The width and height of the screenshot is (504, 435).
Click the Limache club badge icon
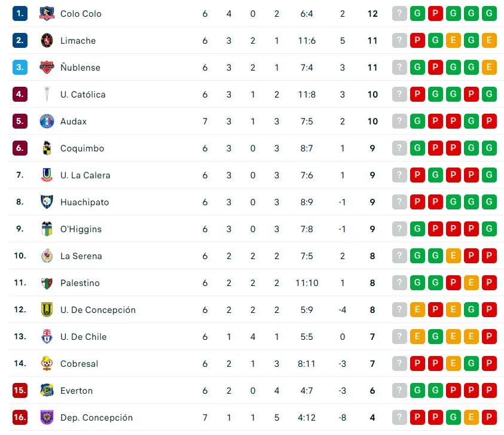point(46,40)
